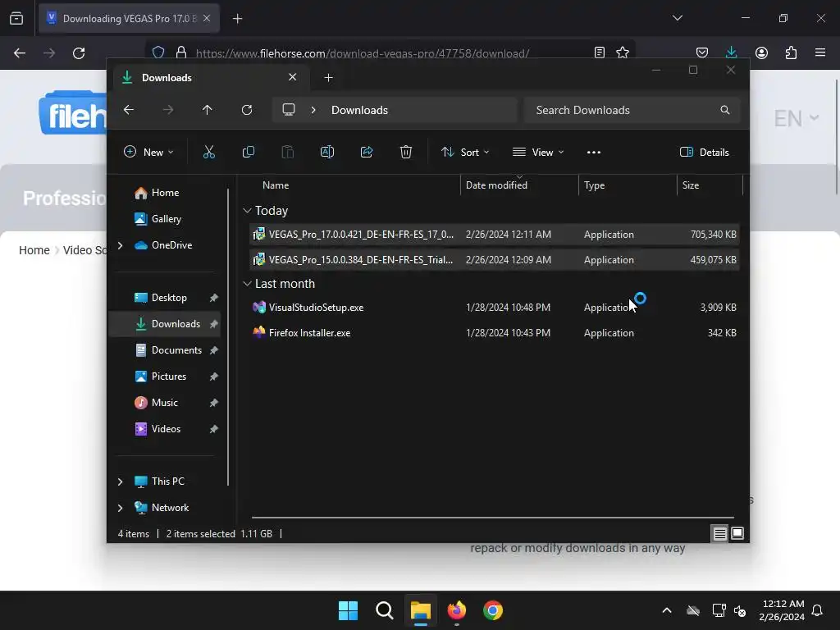The height and width of the screenshot is (630, 840).
Task: Open notification bell in system tray
Action: [818, 610]
